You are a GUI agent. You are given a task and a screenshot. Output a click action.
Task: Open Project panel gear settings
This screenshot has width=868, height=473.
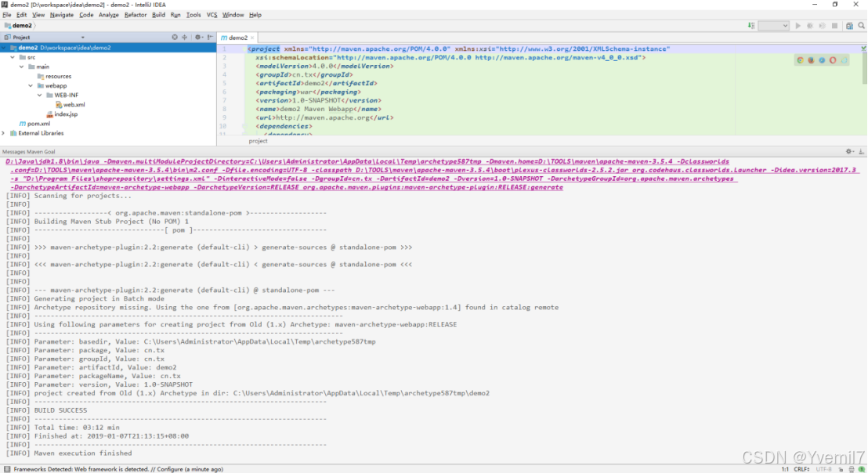198,37
